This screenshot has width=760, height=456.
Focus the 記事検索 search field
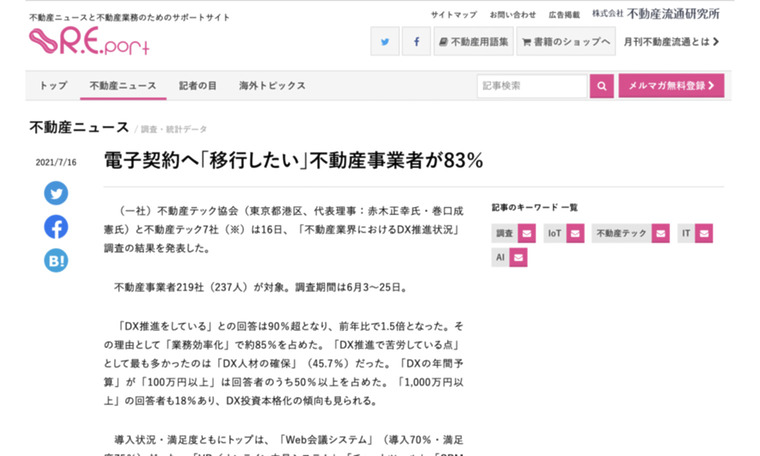(x=531, y=86)
